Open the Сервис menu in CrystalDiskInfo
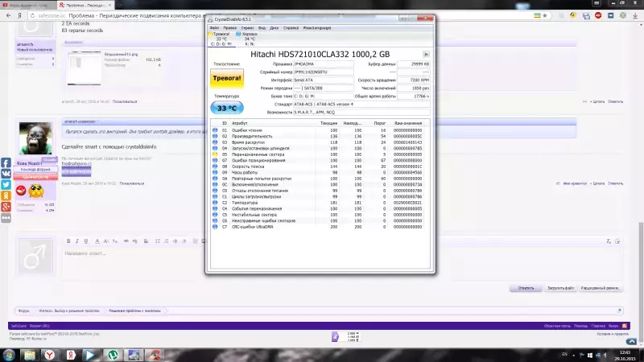The width and height of the screenshot is (644, 362). (x=247, y=28)
